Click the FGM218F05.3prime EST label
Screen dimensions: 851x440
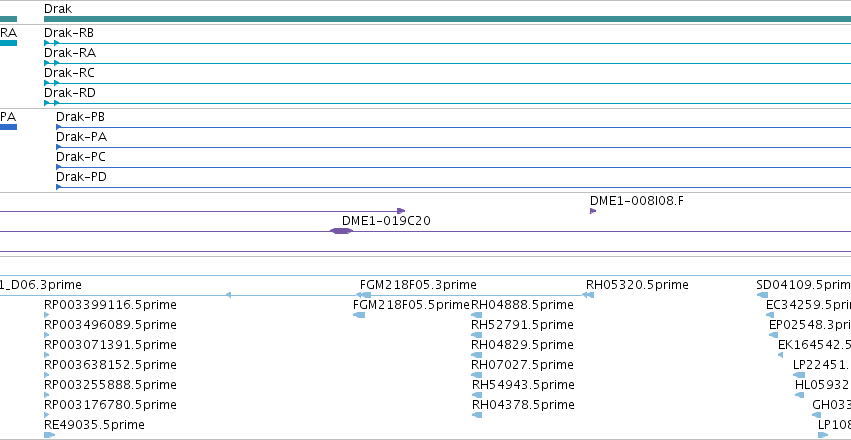pos(418,285)
